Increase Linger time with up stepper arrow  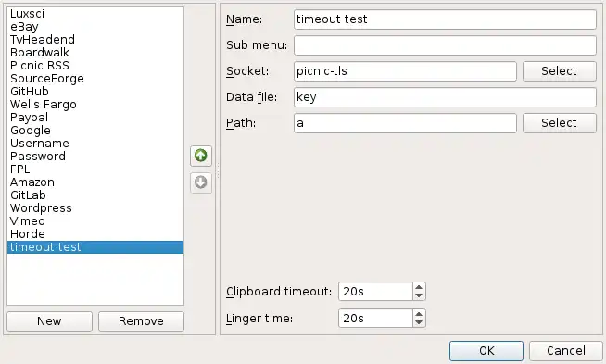click(x=419, y=314)
